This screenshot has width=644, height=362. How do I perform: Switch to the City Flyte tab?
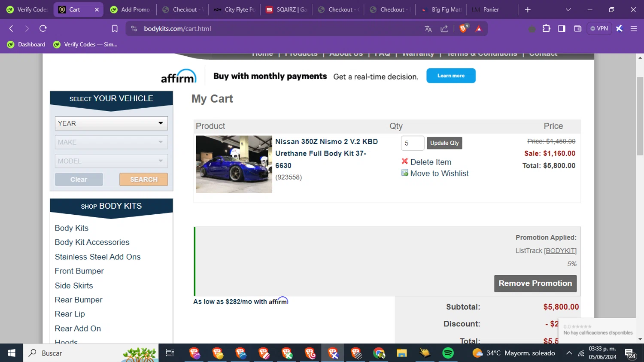[234, 9]
